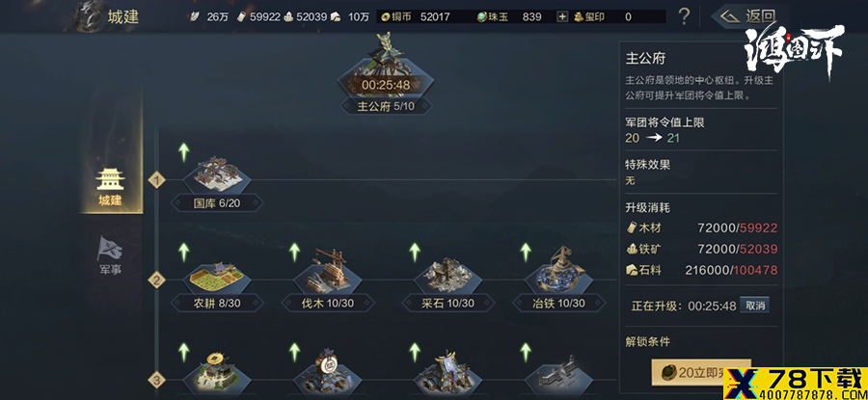Open the help question mark icon

684,16
